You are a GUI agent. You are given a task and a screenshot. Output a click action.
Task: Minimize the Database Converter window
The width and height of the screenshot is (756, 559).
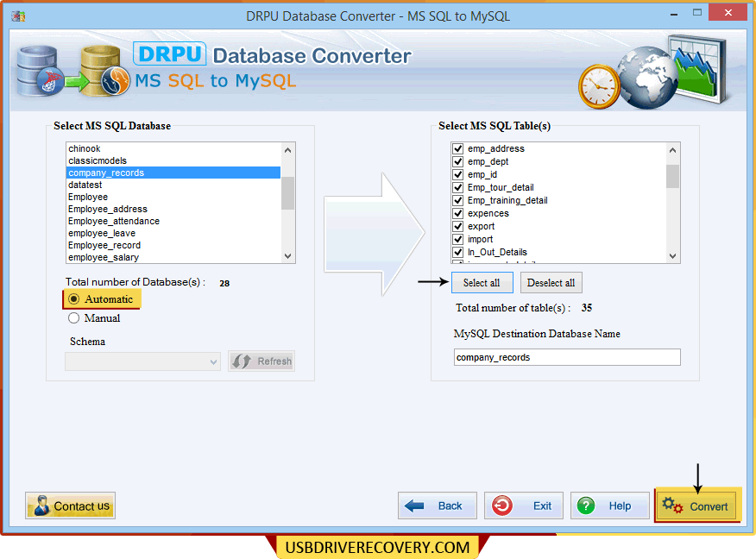[x=674, y=15]
